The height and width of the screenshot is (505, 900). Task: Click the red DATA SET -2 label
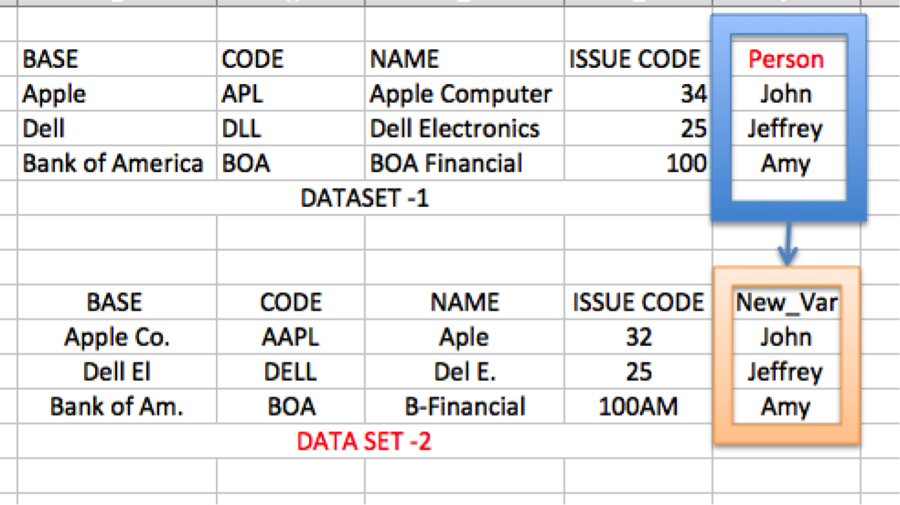tap(364, 441)
